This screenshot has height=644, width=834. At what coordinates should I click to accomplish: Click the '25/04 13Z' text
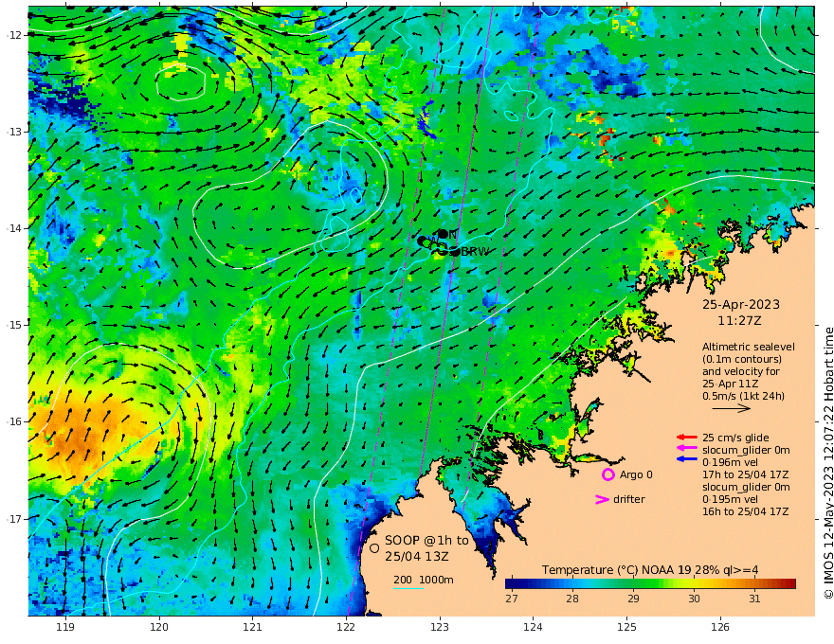pyautogui.click(x=417, y=556)
